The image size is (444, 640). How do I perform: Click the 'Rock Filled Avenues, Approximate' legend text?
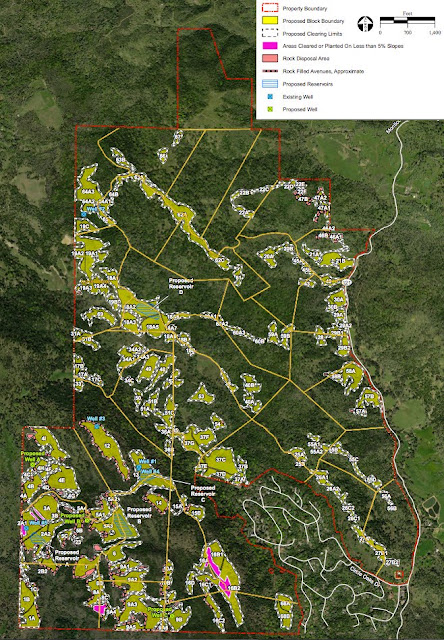pos(323,71)
